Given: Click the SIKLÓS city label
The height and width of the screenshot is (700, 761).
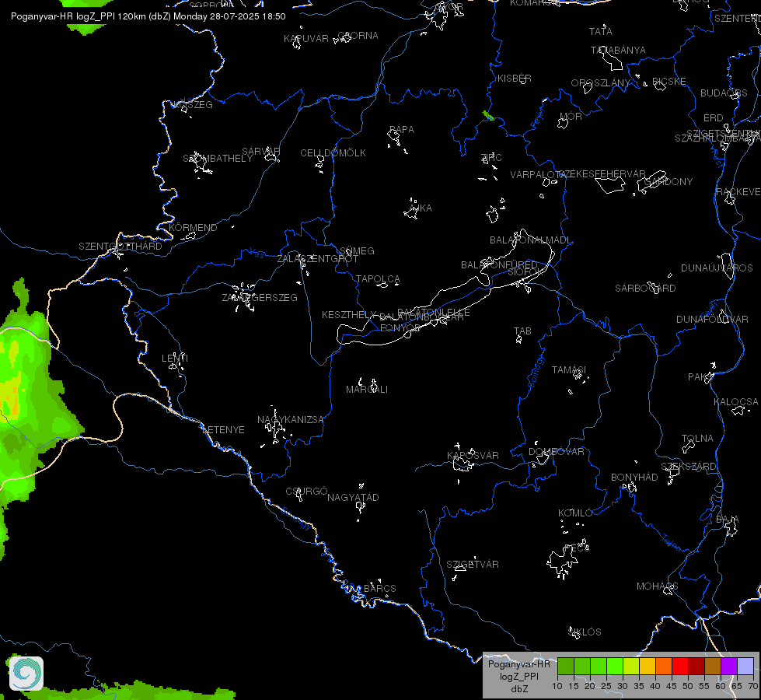Looking at the screenshot, I should click(585, 632).
